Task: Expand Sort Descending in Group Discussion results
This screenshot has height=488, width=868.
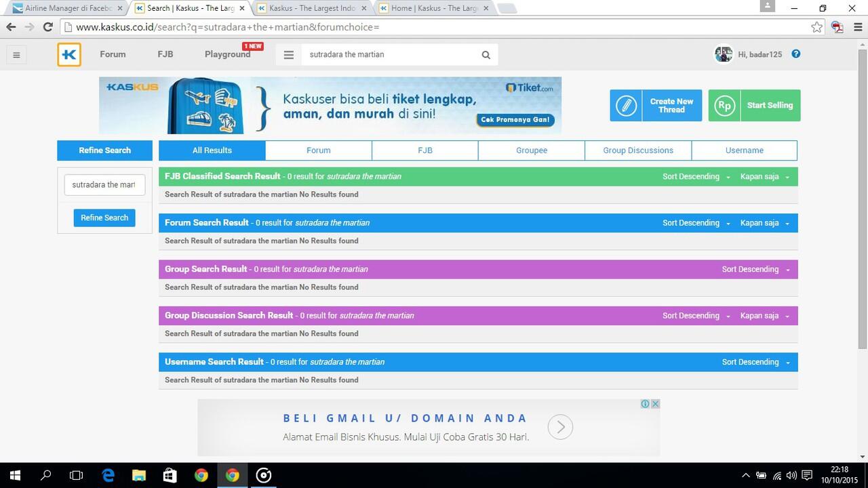Action: [696, 316]
